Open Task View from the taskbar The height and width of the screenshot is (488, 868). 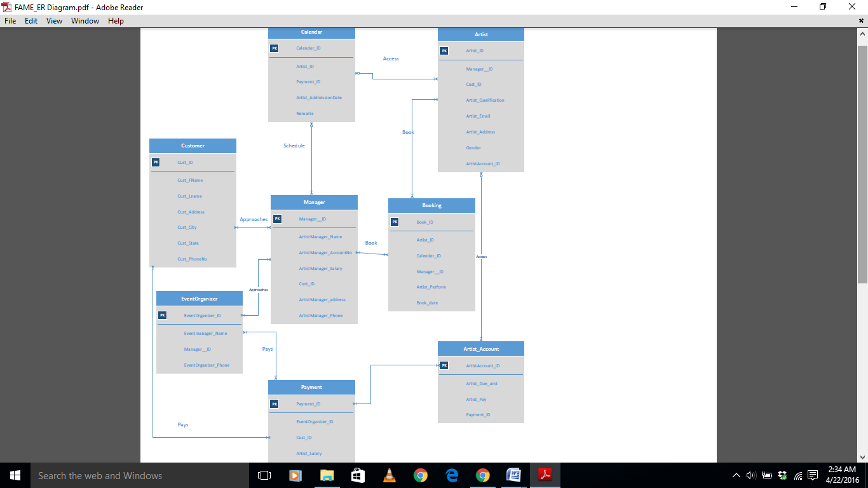coord(264,475)
